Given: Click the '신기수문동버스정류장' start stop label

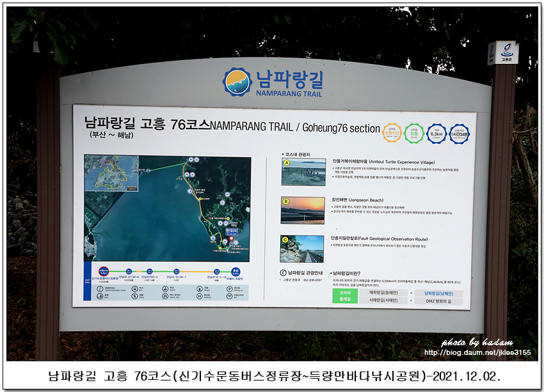Looking at the screenshot, I should (106, 278).
